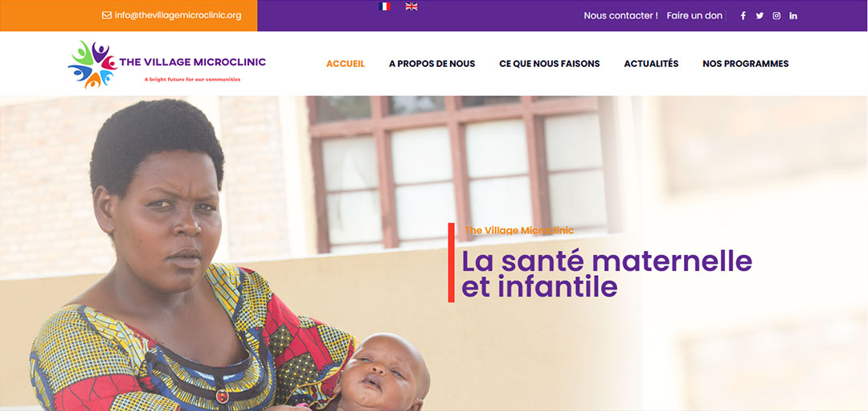Open the LinkedIn icon link

click(793, 15)
